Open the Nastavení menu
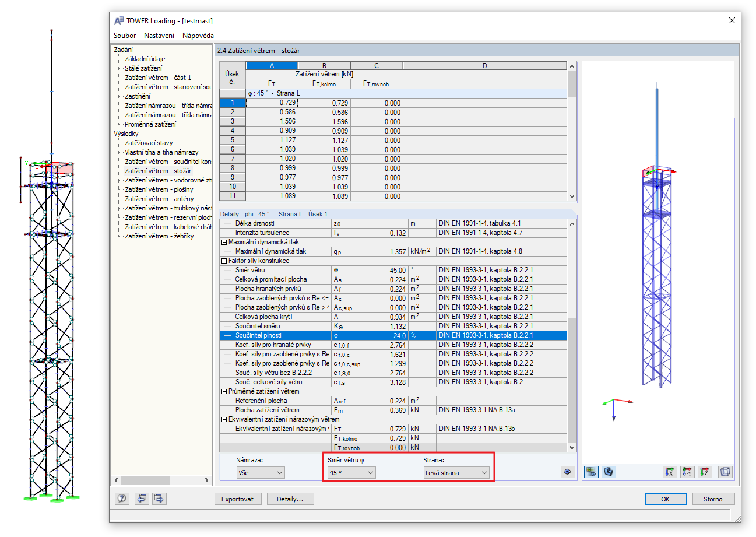 click(x=159, y=36)
